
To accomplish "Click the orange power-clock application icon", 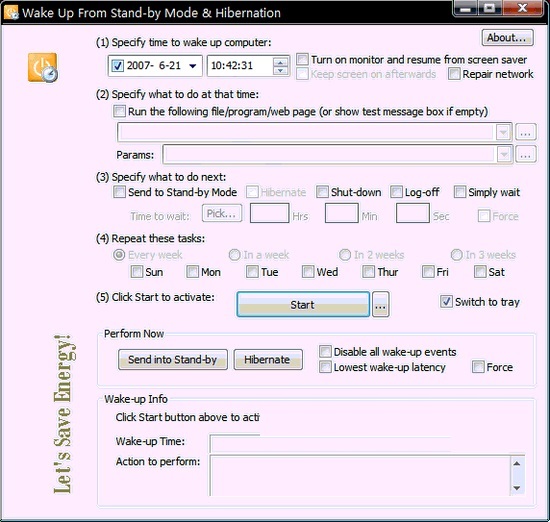I will point(43,68).
